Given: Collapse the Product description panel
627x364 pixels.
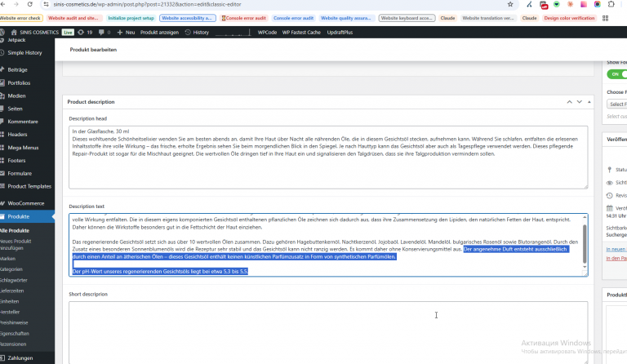Looking at the screenshot, I should [x=589, y=102].
